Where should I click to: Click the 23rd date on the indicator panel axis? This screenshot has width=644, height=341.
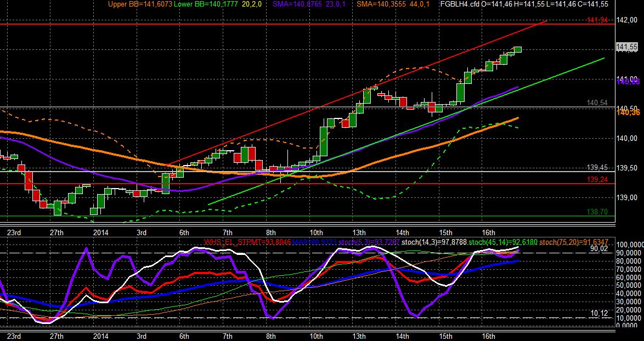click(14, 337)
